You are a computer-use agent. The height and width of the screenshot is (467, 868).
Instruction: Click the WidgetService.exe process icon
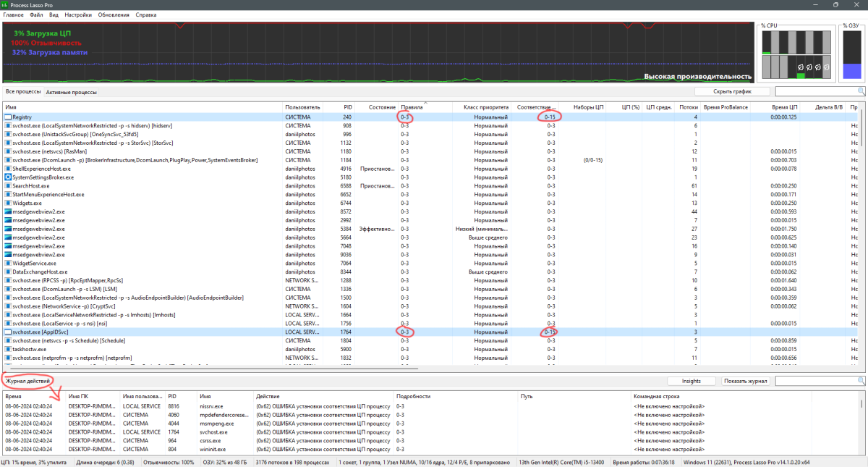tap(8, 264)
